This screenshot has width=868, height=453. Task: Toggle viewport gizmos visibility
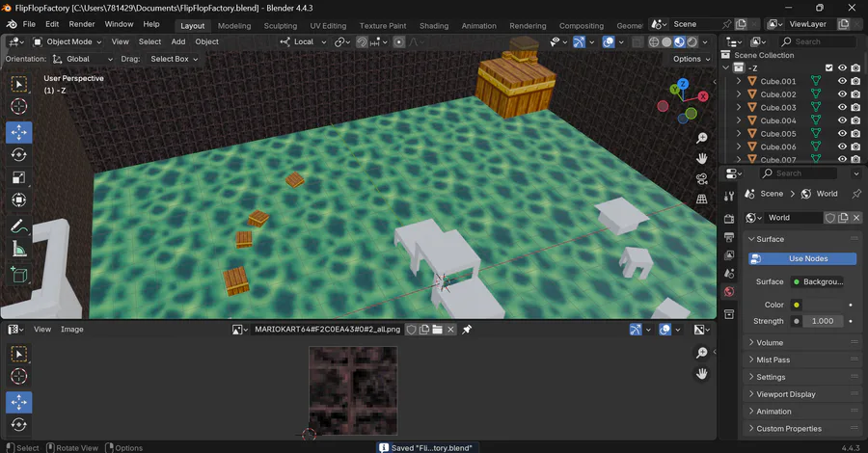click(x=579, y=42)
